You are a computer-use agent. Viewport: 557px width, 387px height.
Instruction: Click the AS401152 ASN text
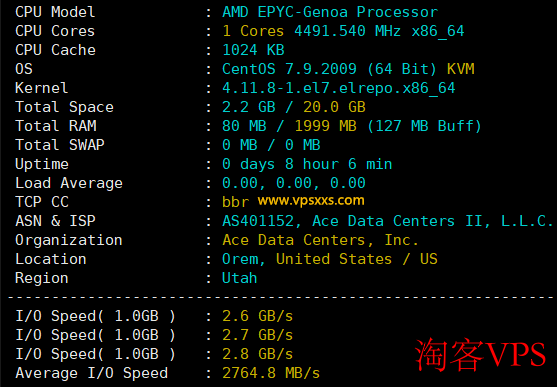tap(258, 221)
